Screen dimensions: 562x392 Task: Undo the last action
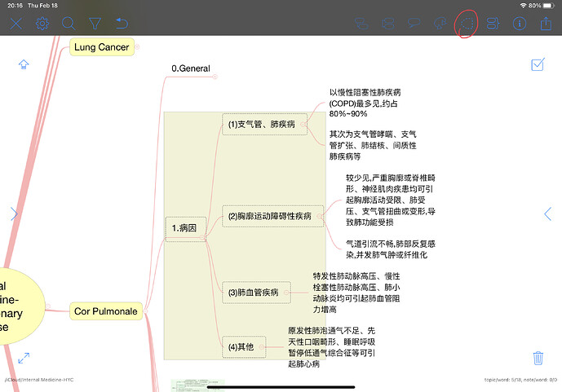122,24
